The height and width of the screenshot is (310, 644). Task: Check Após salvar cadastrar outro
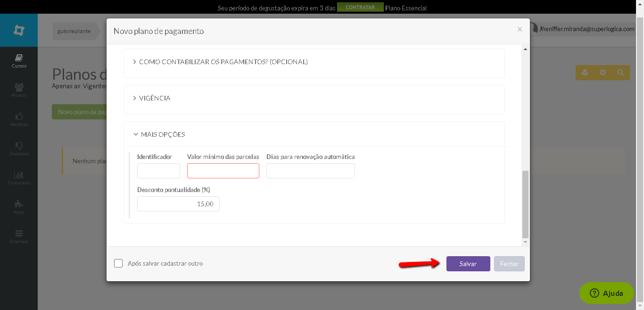click(118, 263)
